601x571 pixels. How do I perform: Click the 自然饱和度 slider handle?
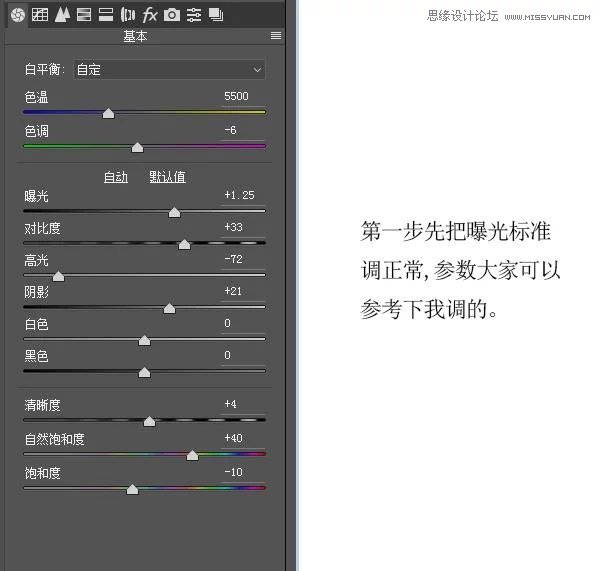(192, 455)
